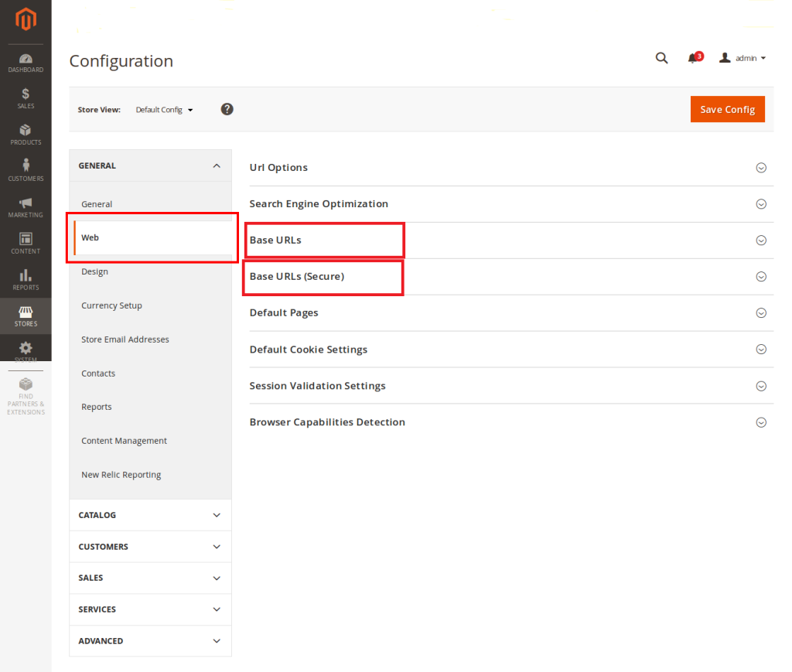Expand the Base URLs section
Image resolution: width=792 pixels, height=672 pixels.
510,240
